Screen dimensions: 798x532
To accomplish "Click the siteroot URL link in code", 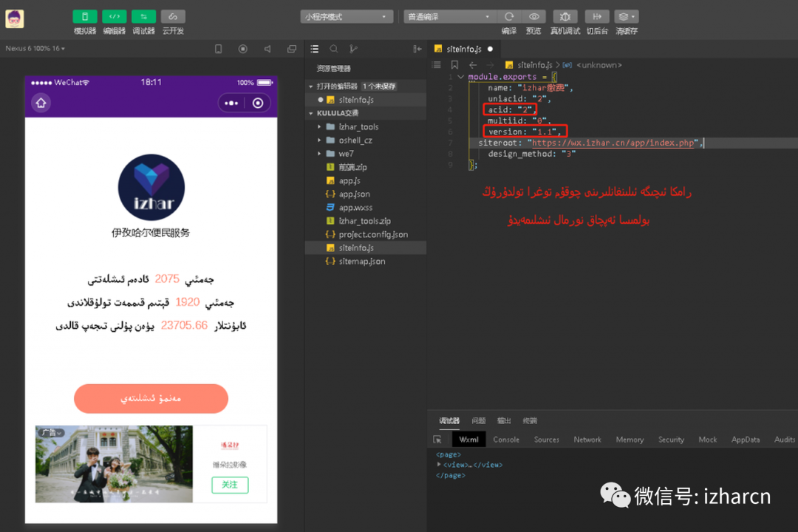I will 613,143.
